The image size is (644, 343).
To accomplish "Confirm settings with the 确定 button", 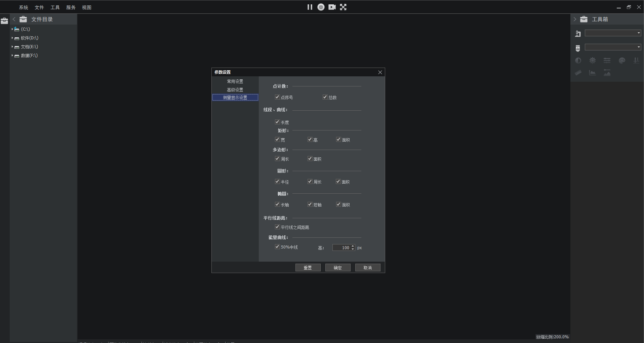I will tap(338, 268).
